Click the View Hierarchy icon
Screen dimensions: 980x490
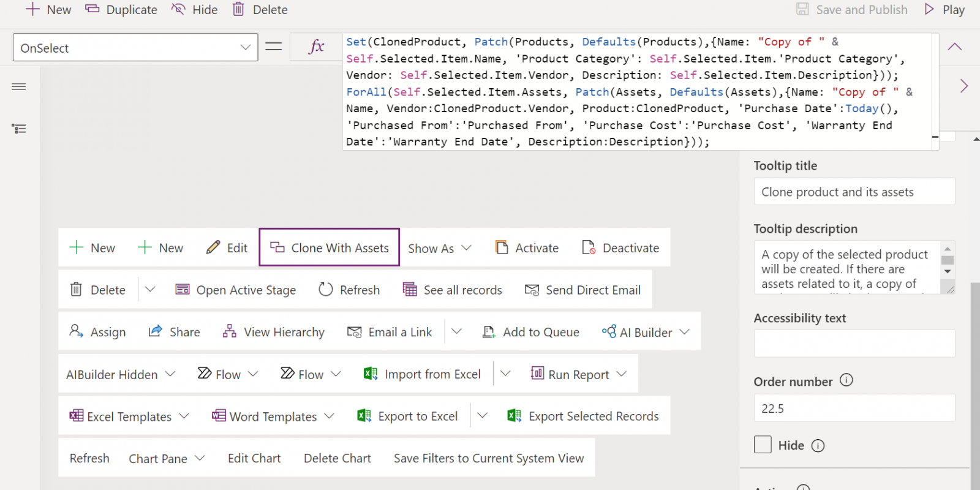[230, 331]
